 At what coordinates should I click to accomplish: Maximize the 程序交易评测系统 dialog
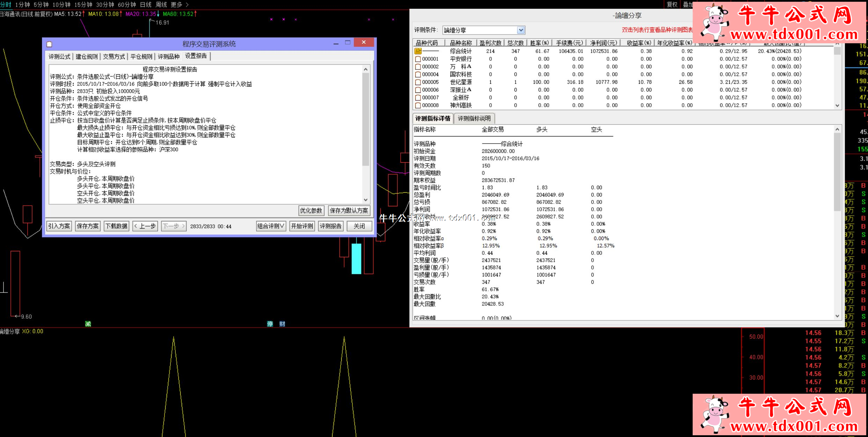pos(348,42)
